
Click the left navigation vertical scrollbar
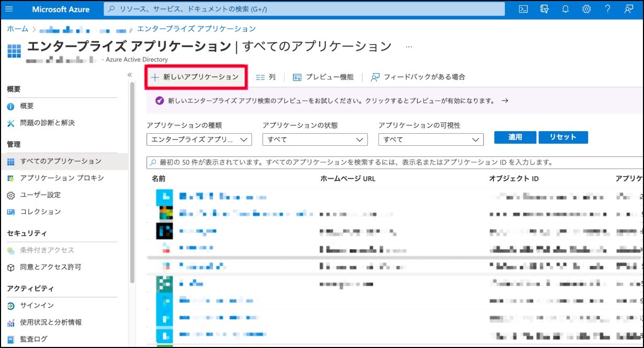tap(132, 183)
